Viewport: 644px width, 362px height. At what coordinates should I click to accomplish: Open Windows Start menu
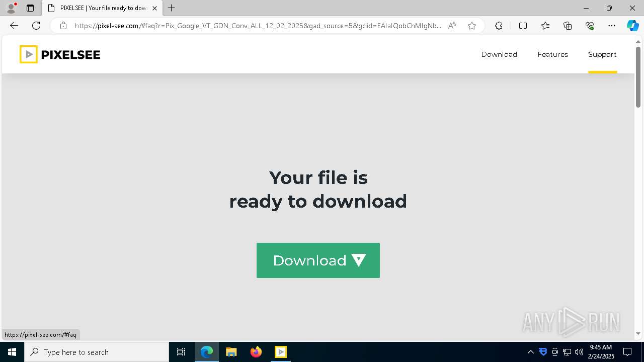pyautogui.click(x=12, y=352)
